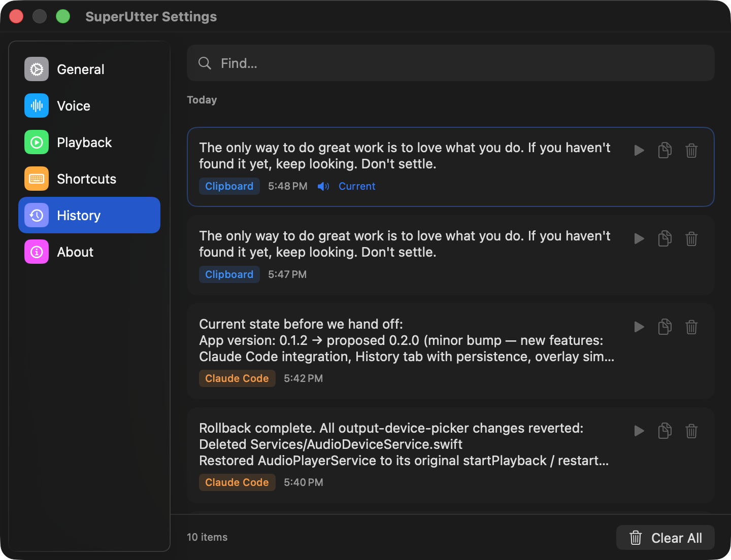This screenshot has height=560, width=731.
Task: Clear all history items
Action: coord(666,538)
